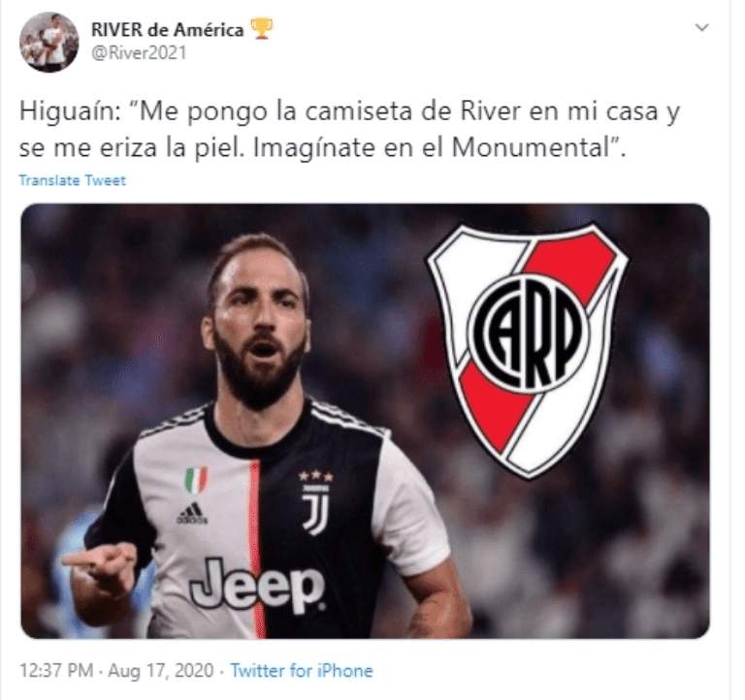Click the River Plate CARP crest
The width and height of the screenshot is (745, 700).
528,350
